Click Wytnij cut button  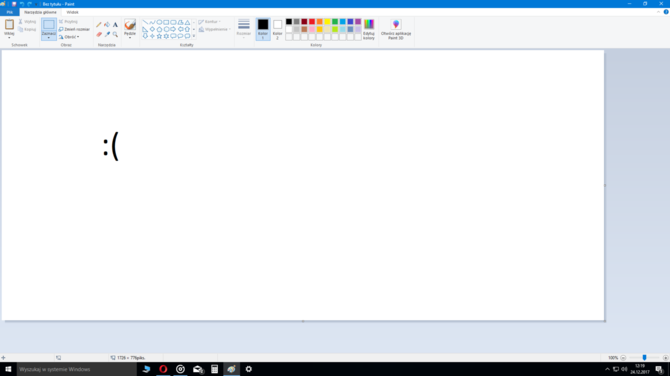pyautogui.click(x=27, y=21)
